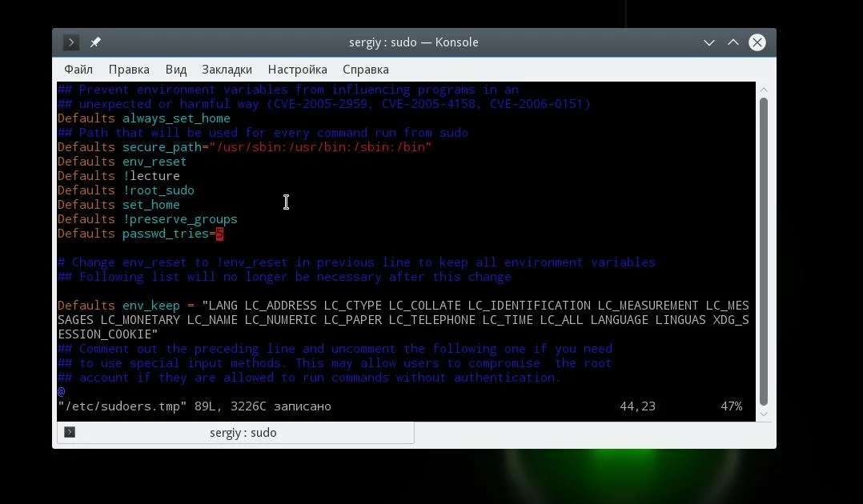
Task: Click the 'unexpected or harmful way' comment line
Action: click(323, 103)
